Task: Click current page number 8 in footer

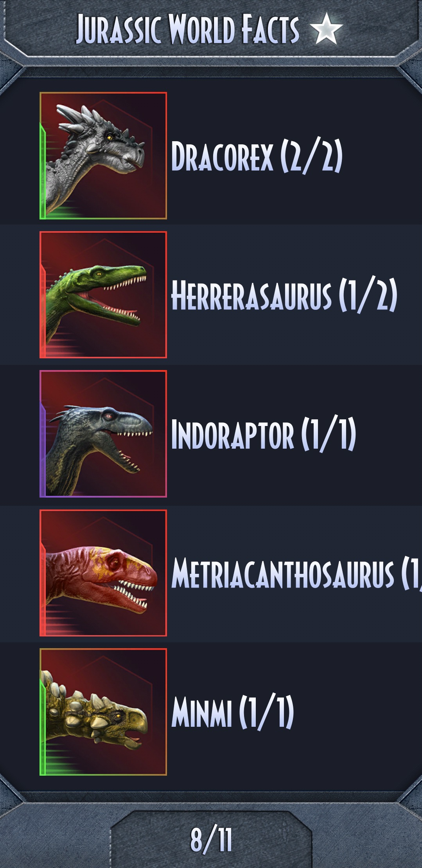Action: pos(198,840)
